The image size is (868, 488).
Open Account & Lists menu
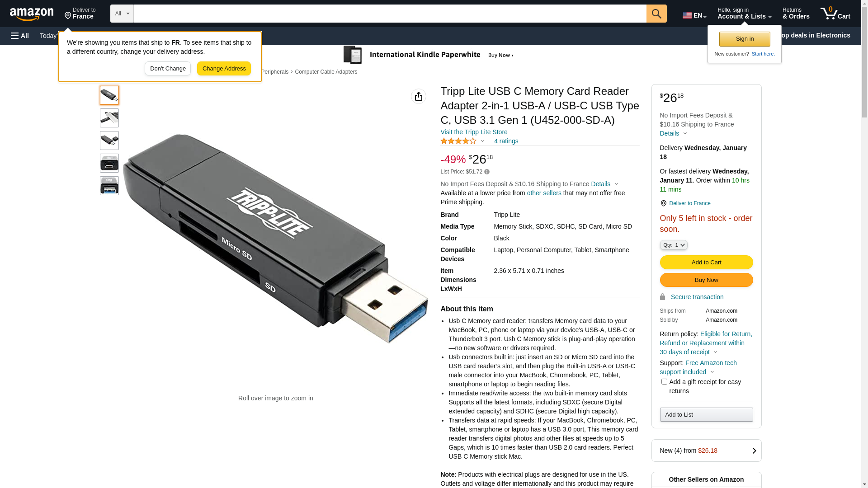pos(745,14)
